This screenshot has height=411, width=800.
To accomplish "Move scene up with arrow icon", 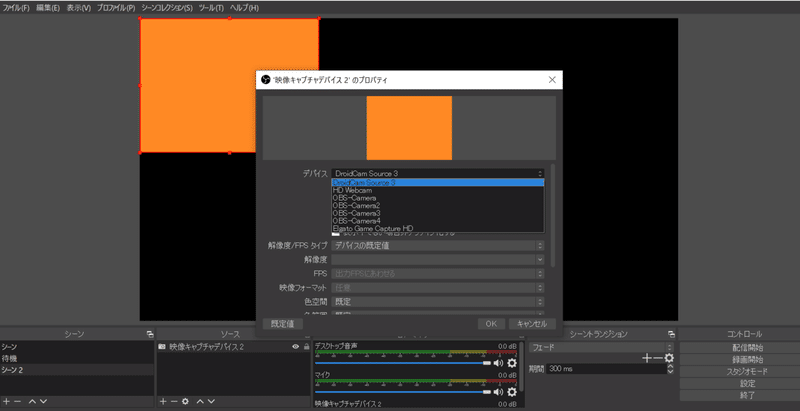I will (x=33, y=401).
